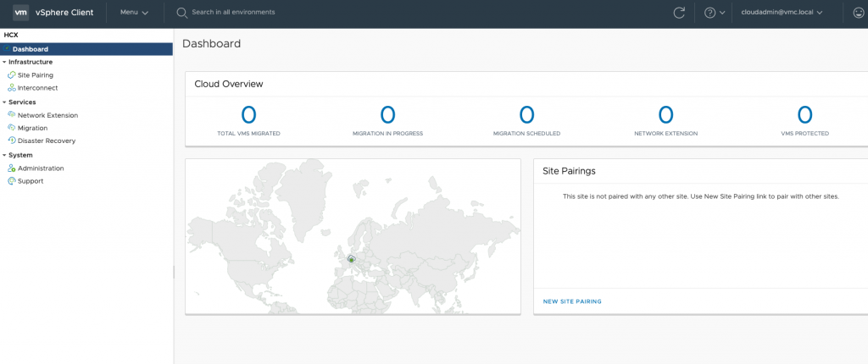
Task: Click the site marker on the world map
Action: coord(350,259)
